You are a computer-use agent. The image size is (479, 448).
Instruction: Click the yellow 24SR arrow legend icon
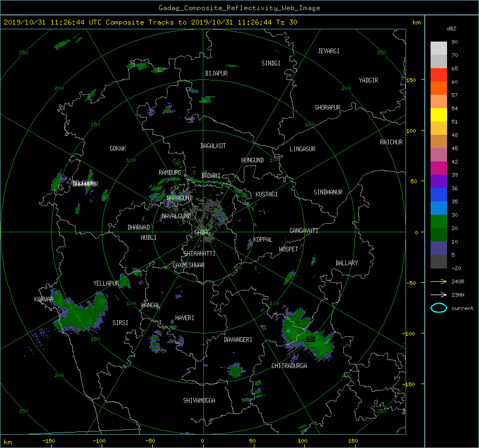click(439, 281)
